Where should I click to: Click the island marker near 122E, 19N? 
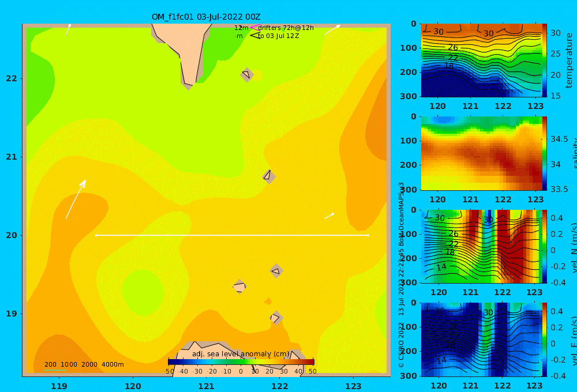[x=276, y=318]
